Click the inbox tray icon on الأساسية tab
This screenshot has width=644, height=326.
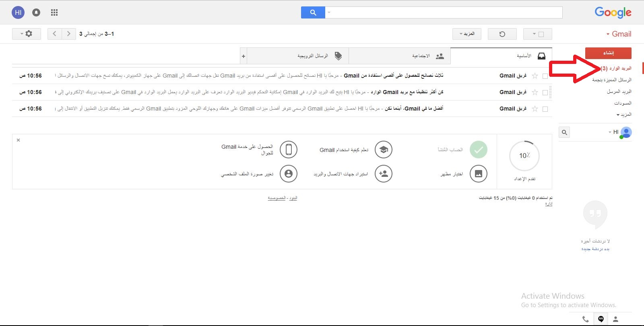coord(542,56)
